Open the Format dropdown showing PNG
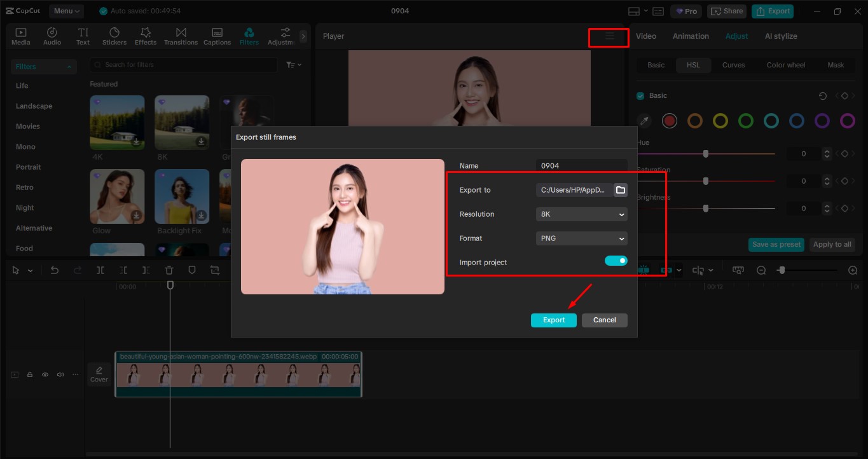Viewport: 868px width, 459px height. (x=581, y=238)
